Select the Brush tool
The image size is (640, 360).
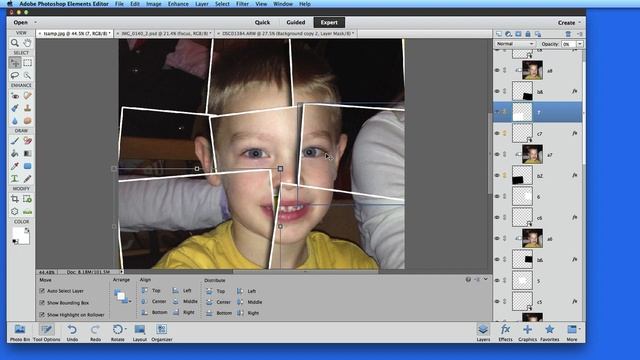[15, 141]
